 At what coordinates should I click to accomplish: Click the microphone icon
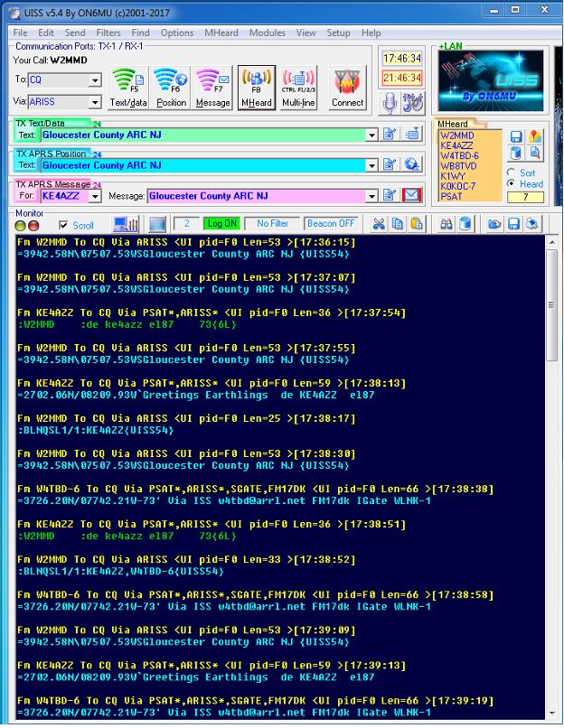pos(390,103)
